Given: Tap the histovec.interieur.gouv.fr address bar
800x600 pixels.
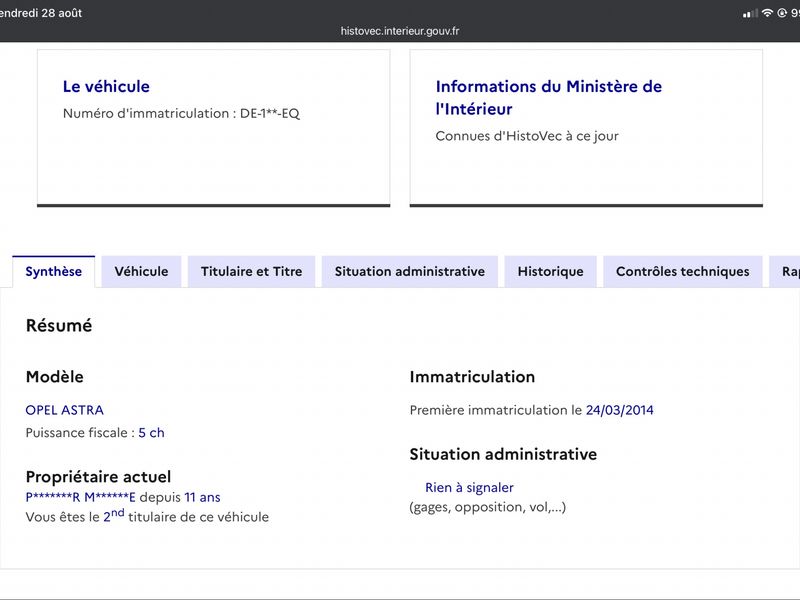Looking at the screenshot, I should [x=400, y=31].
